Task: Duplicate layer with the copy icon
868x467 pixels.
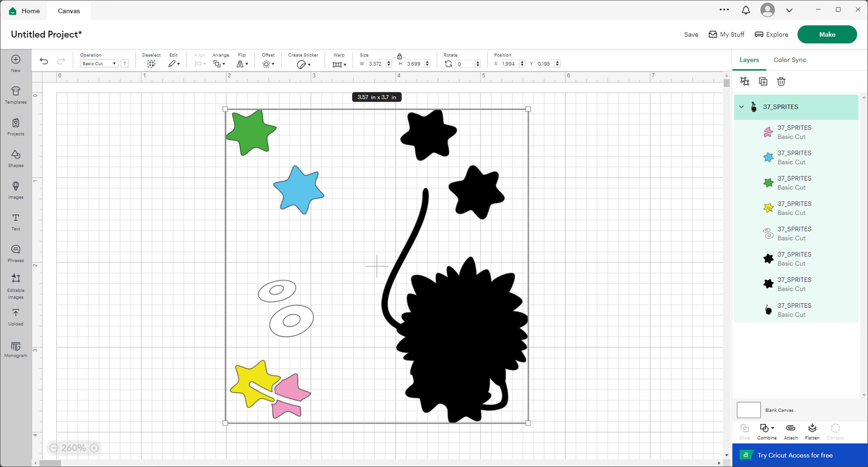Action: 763,81
